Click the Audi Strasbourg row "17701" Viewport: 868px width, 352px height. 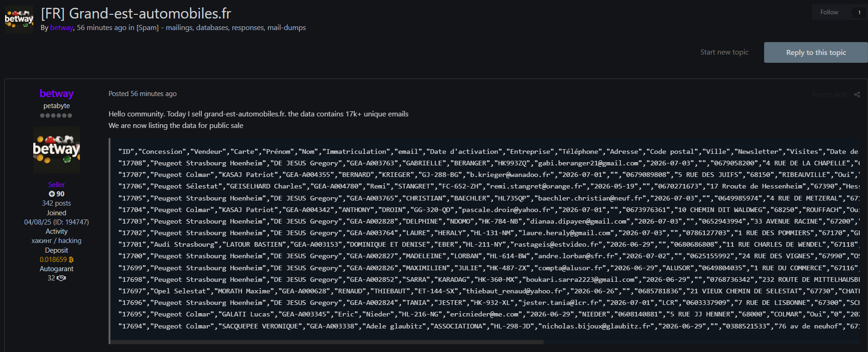(488, 244)
